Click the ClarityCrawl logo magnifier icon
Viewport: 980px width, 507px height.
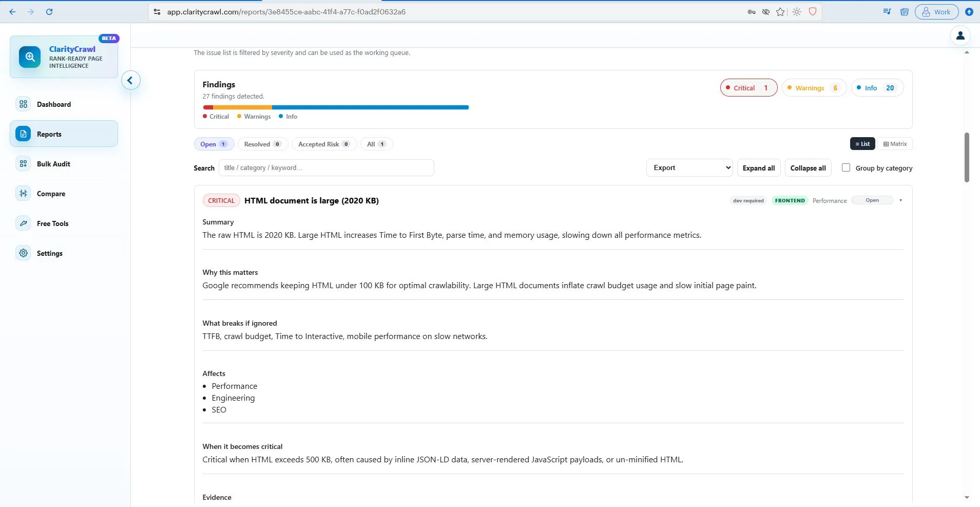30,57
